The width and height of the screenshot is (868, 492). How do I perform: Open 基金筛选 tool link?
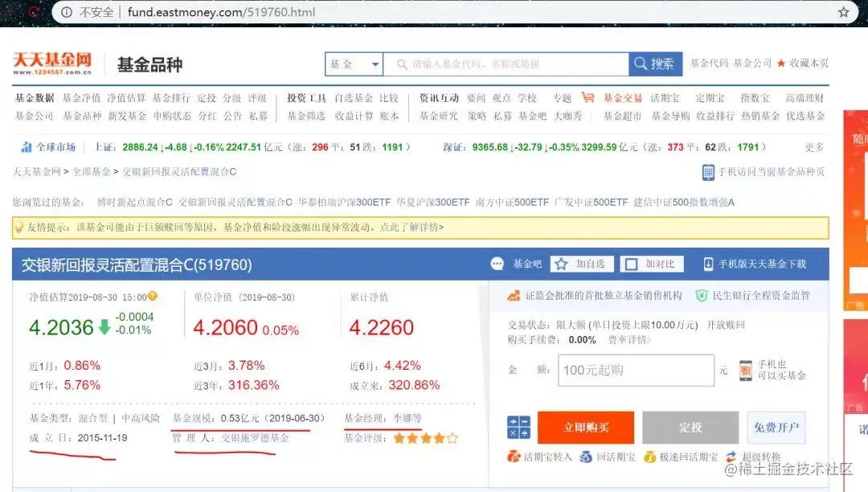click(x=306, y=116)
